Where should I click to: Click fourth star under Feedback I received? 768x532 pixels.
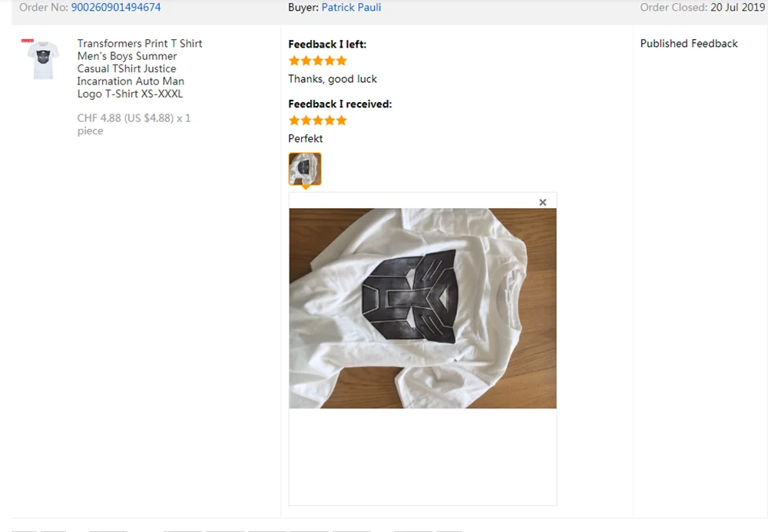(329, 121)
